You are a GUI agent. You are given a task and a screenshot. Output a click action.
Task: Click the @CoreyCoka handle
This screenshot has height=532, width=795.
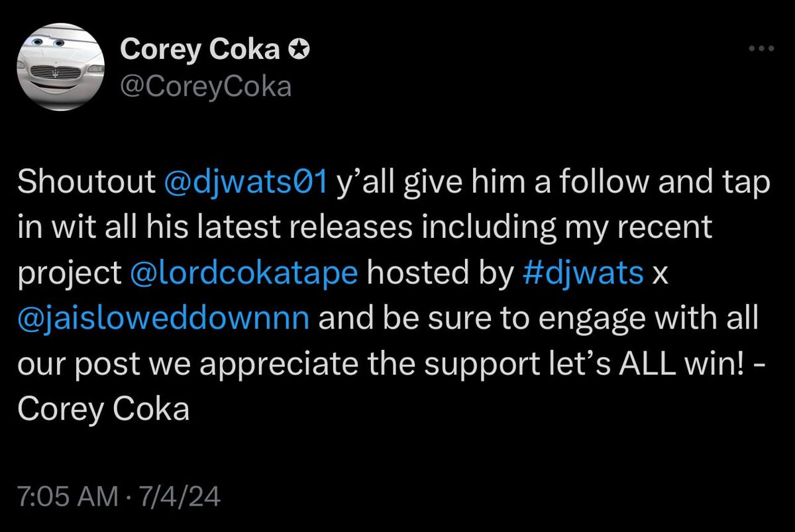tap(207, 85)
